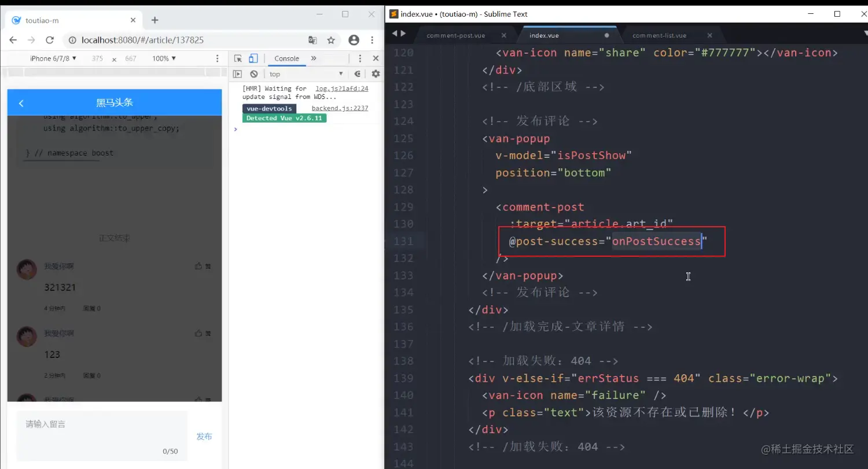Open the DevTools customize menu
This screenshot has width=868, height=469.
pyautogui.click(x=360, y=58)
